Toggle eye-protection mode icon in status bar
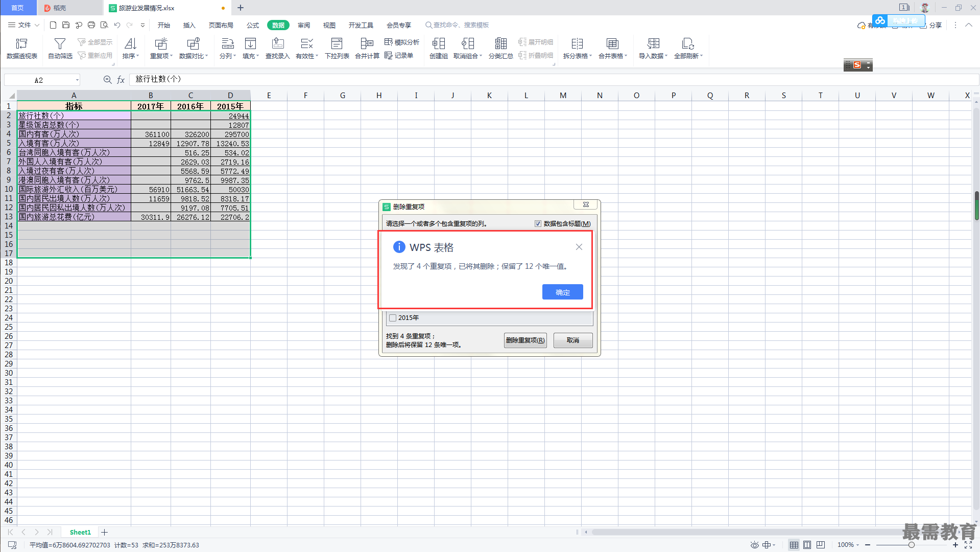 [x=754, y=545]
